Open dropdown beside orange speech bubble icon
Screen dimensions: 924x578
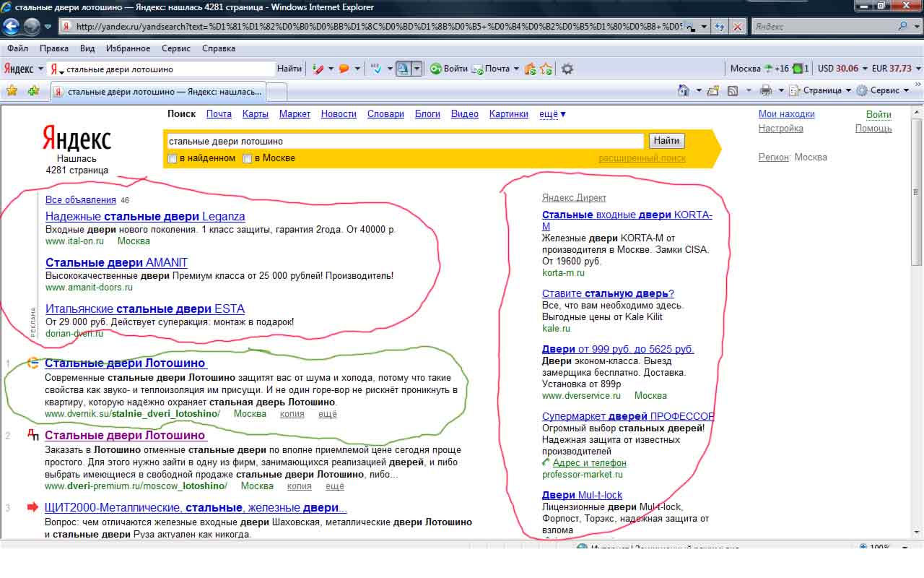[357, 69]
